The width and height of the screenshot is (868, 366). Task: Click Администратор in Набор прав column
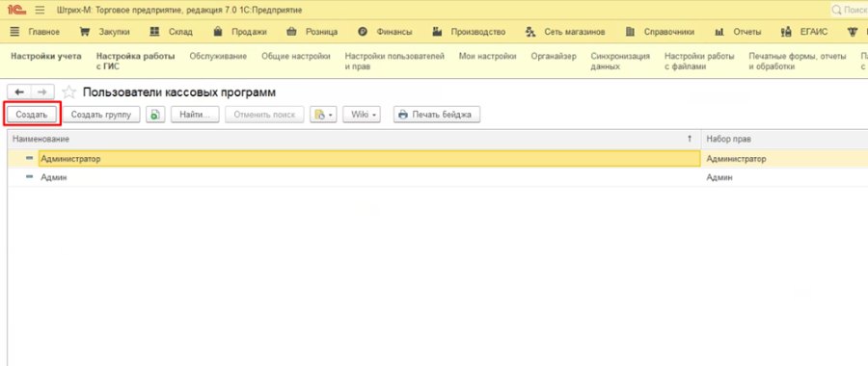736,159
